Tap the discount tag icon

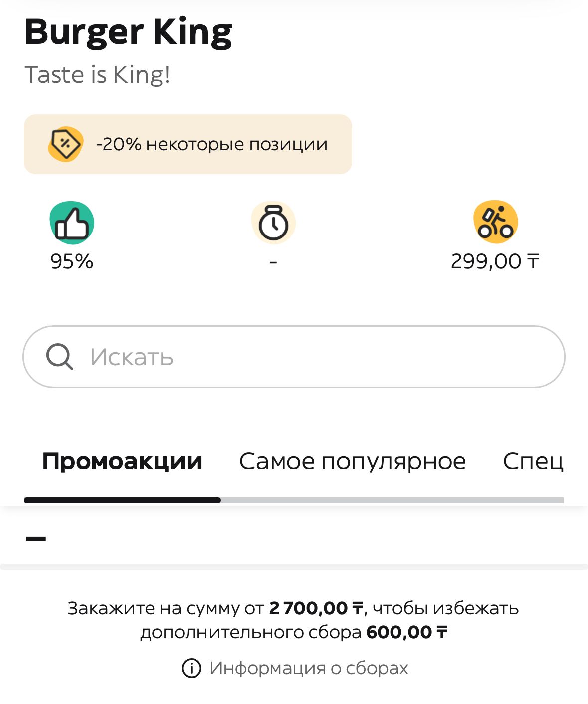65,144
